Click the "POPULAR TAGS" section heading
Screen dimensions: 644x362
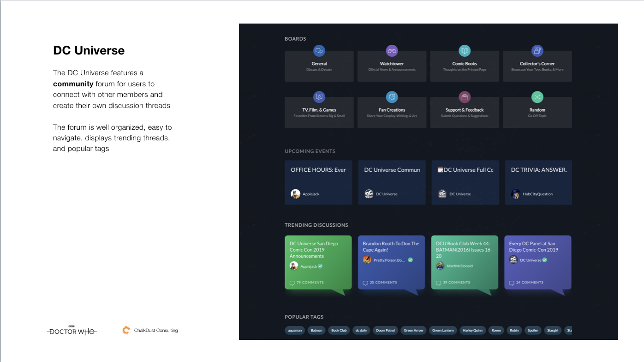coord(304,317)
